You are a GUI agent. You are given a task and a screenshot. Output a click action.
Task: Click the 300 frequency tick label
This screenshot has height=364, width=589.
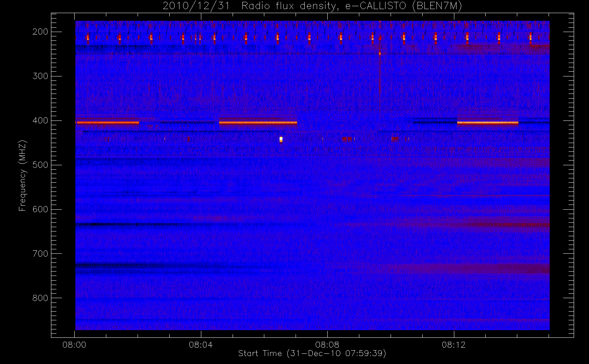click(x=40, y=76)
